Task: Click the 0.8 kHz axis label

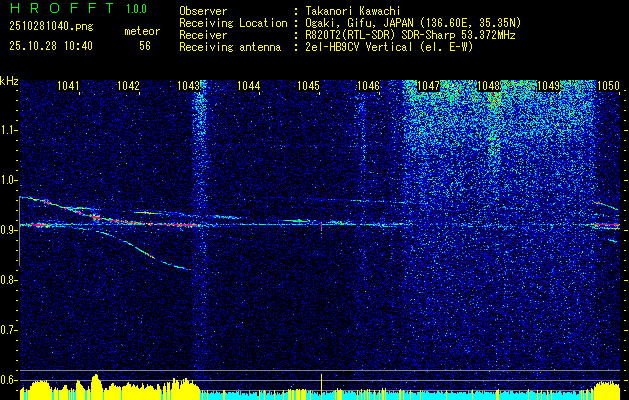Action: pos(8,280)
